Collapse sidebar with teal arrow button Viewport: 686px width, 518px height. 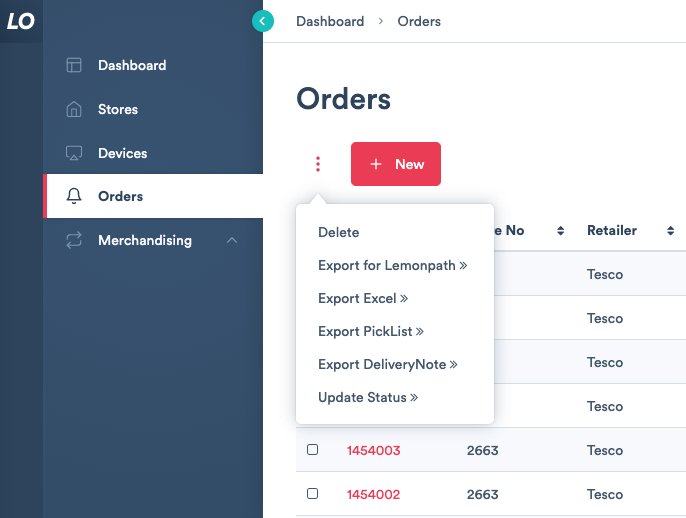[x=263, y=21]
